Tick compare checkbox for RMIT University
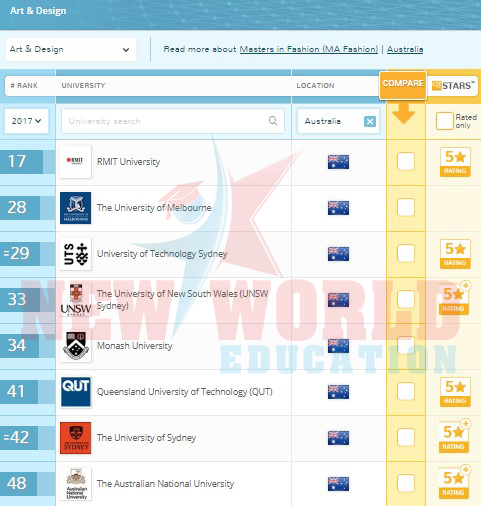The image size is (481, 506). coord(406,162)
